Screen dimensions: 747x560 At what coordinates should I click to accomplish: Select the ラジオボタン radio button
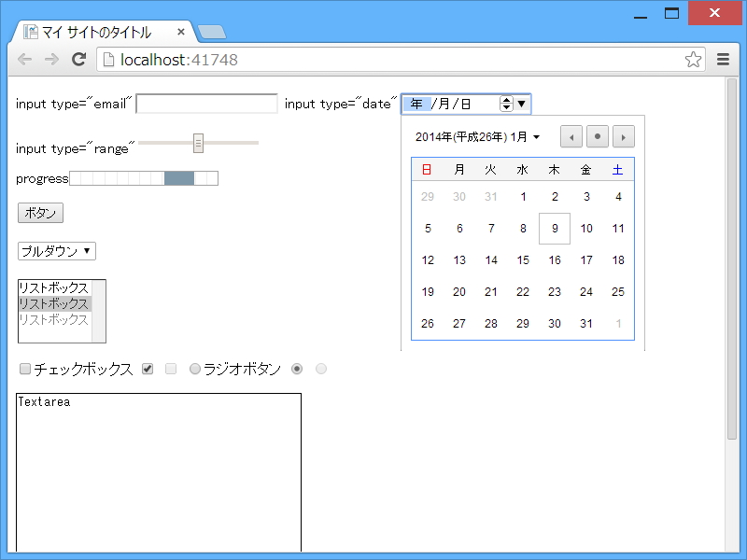pyautogui.click(x=194, y=369)
